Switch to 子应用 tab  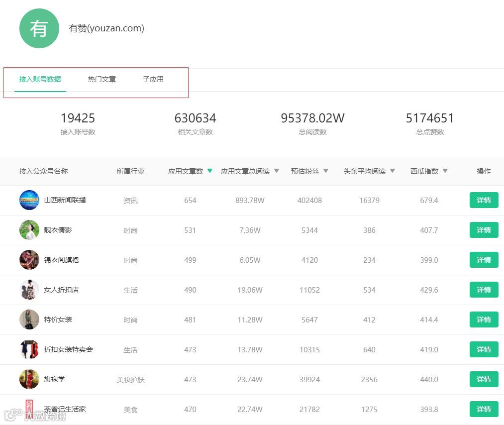pos(153,79)
